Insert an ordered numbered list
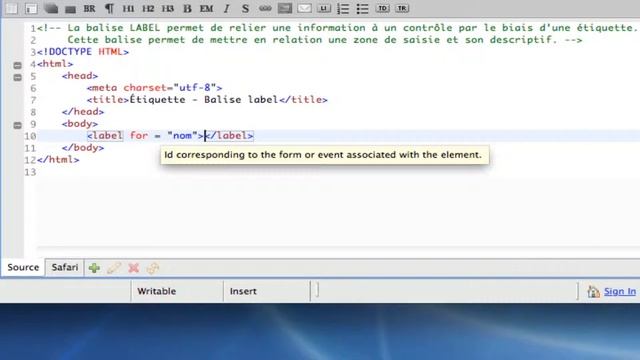The width and height of the screenshot is (640, 360). 343,9
